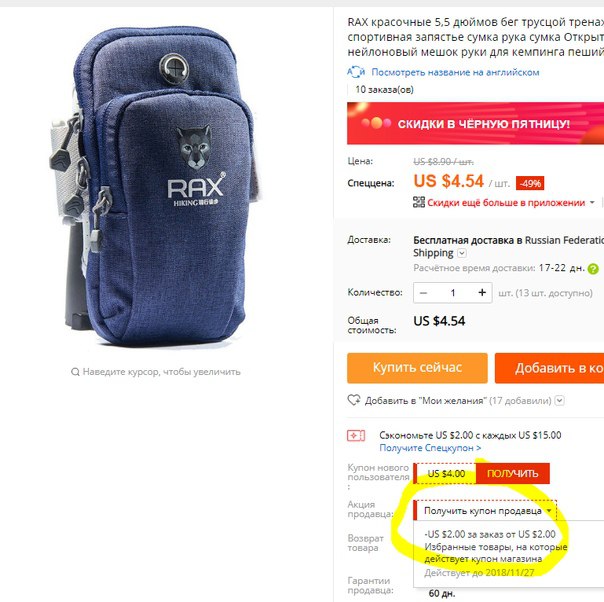
Task: Click the quantity input field
Action: [x=453, y=293]
